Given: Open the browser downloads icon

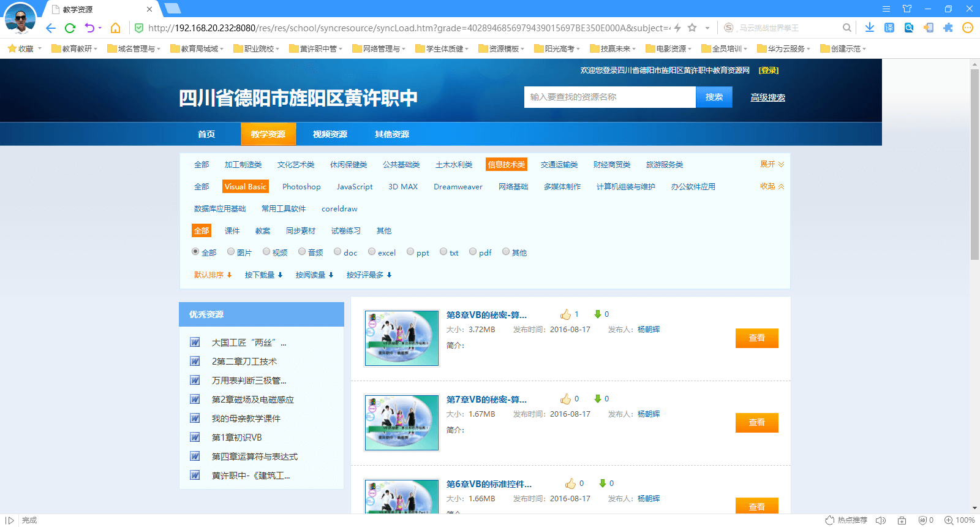Looking at the screenshot, I should 870,28.
